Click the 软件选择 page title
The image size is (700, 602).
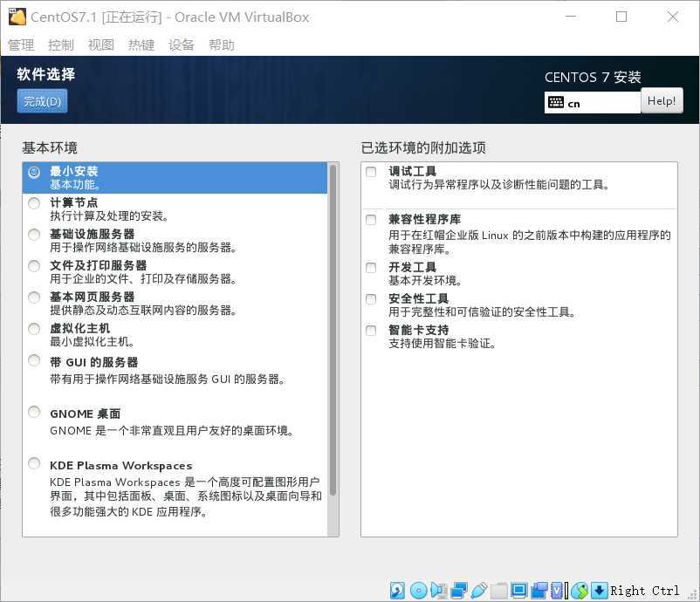click(46, 74)
